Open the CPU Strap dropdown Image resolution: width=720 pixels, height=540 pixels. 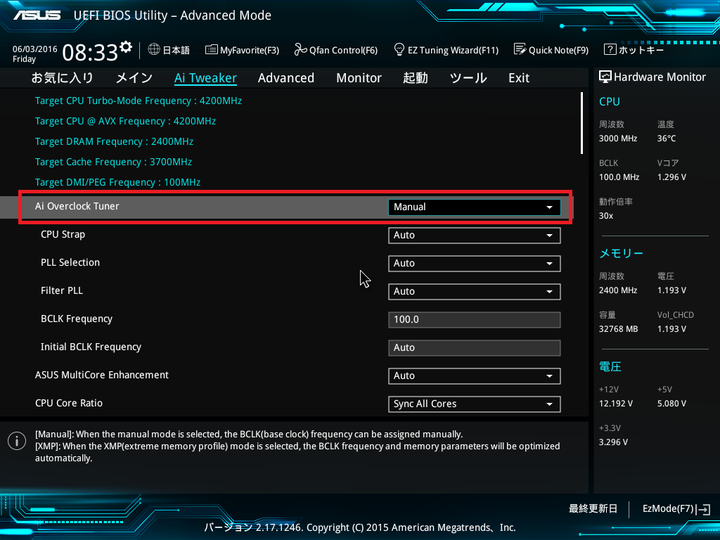(474, 235)
